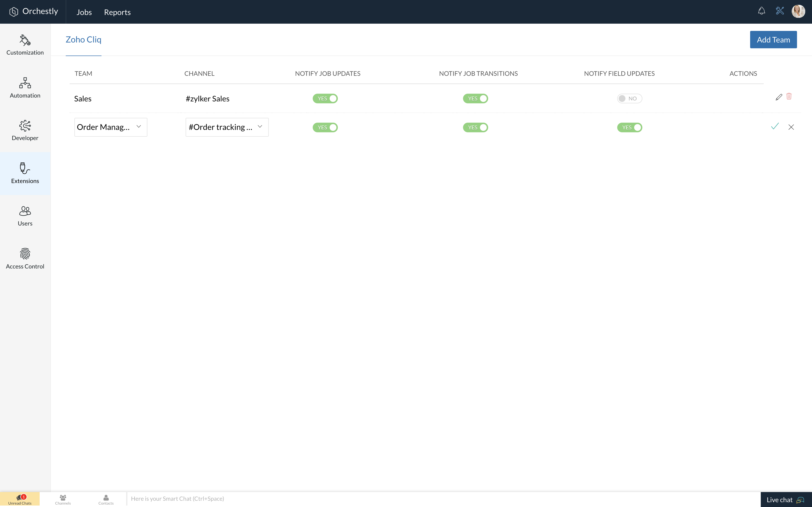Open the user profile avatar menu
The height and width of the screenshot is (507, 812).
[x=798, y=11]
